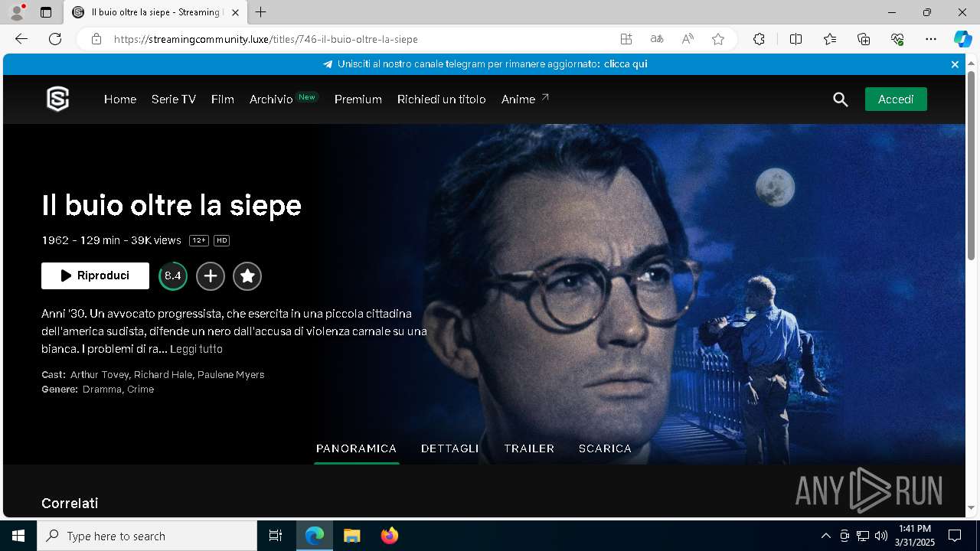Open the browser apps grid icon
The height and width of the screenshot is (551, 980).
(626, 39)
